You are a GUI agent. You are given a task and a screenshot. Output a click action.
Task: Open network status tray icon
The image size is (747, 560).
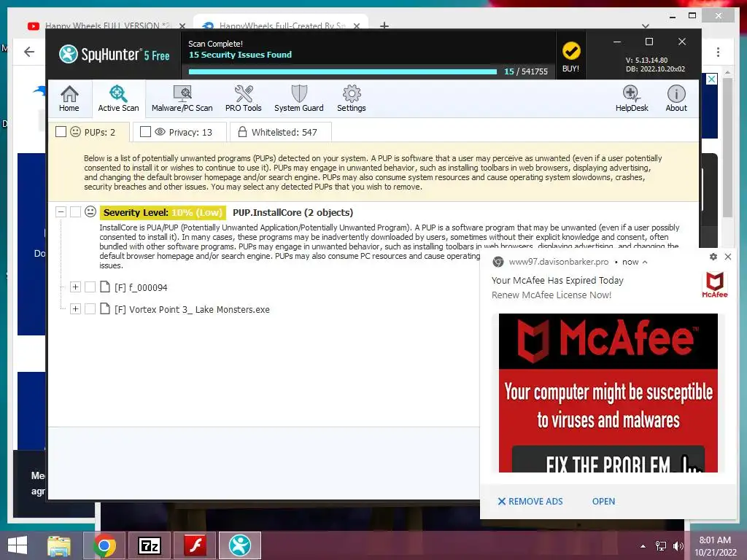(x=661, y=546)
